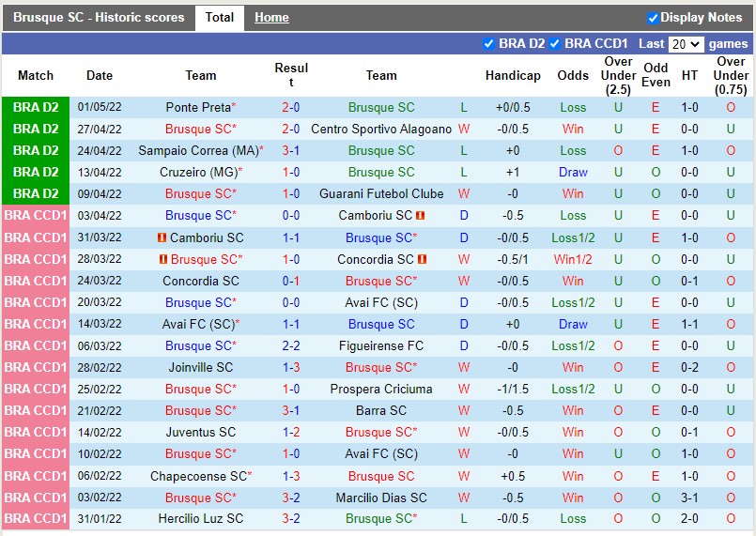Switch to the Total tab

coord(220,18)
